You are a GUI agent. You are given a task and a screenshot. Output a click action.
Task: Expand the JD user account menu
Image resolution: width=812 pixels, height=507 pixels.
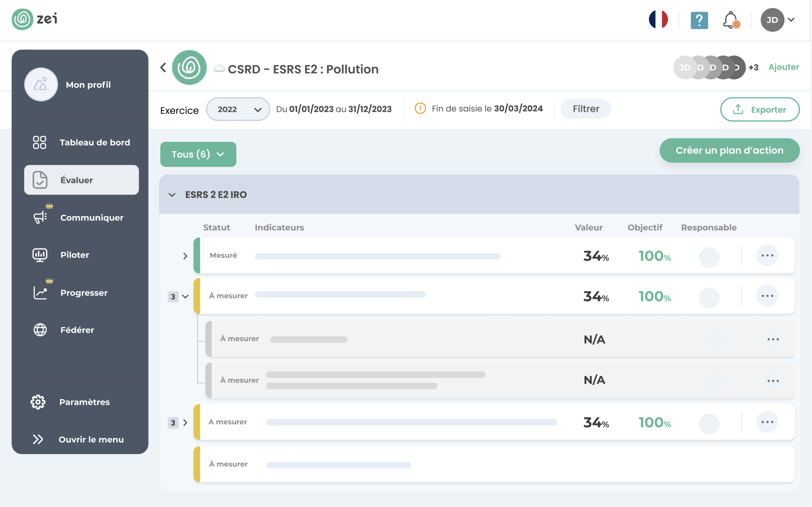click(x=778, y=20)
